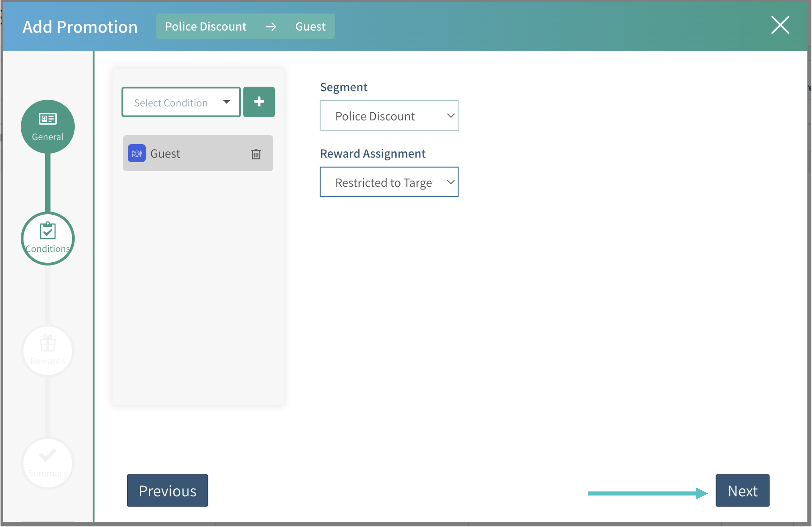Click the Rewards gift box icon
The width and height of the screenshot is (812, 527).
click(x=47, y=343)
